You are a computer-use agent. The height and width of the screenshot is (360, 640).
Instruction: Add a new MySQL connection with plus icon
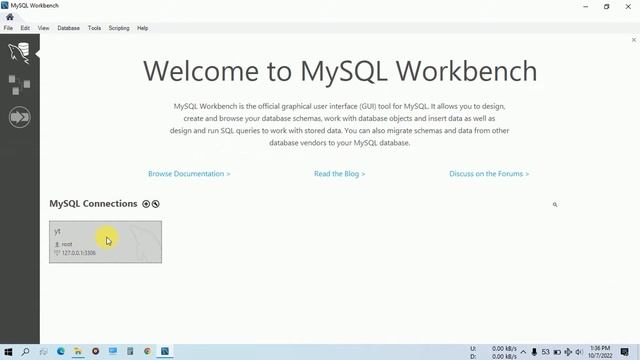click(146, 204)
